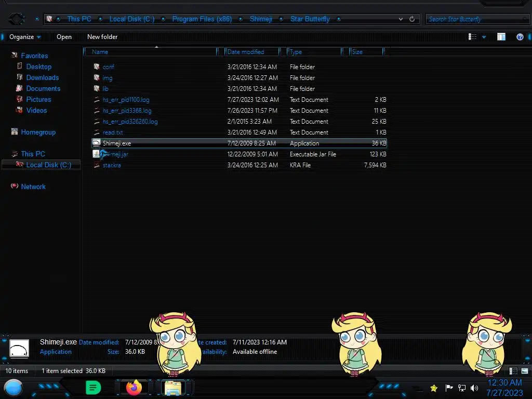This screenshot has height=399, width=532.
Task: Expand the view options dropdown arrow
Action: coord(484,37)
